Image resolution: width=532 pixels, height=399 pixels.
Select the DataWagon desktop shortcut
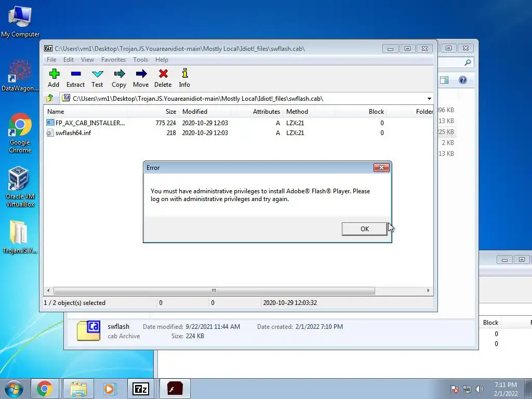pyautogui.click(x=20, y=75)
